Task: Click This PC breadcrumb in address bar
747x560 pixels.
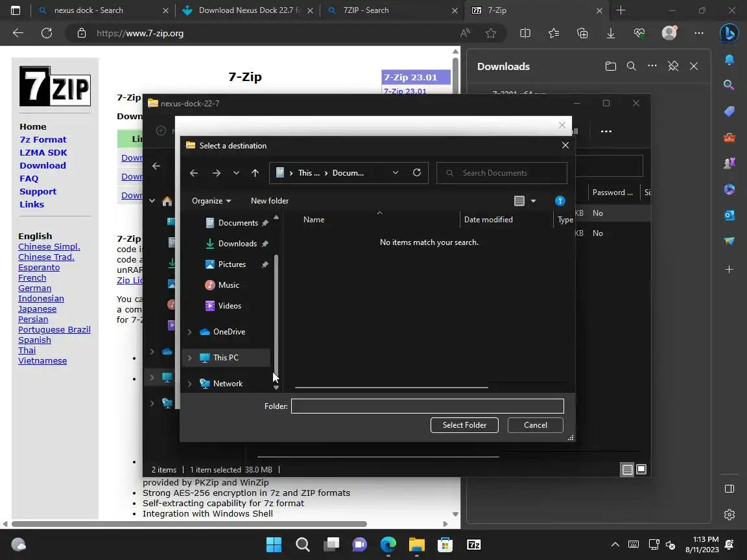Action: (x=308, y=173)
